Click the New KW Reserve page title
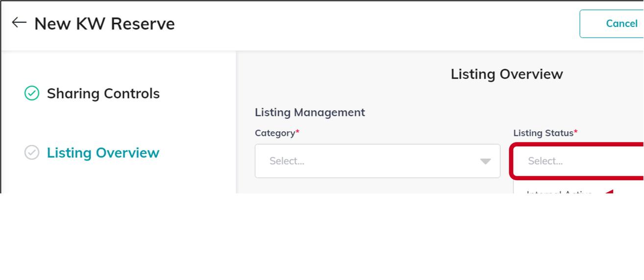Image resolution: width=644 pixels, height=280 pixels. 104,23
